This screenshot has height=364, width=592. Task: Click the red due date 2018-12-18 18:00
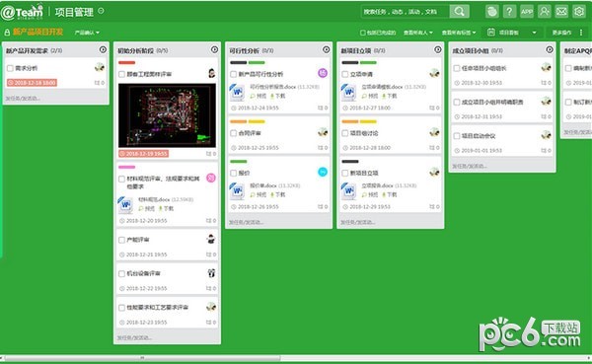(32, 83)
